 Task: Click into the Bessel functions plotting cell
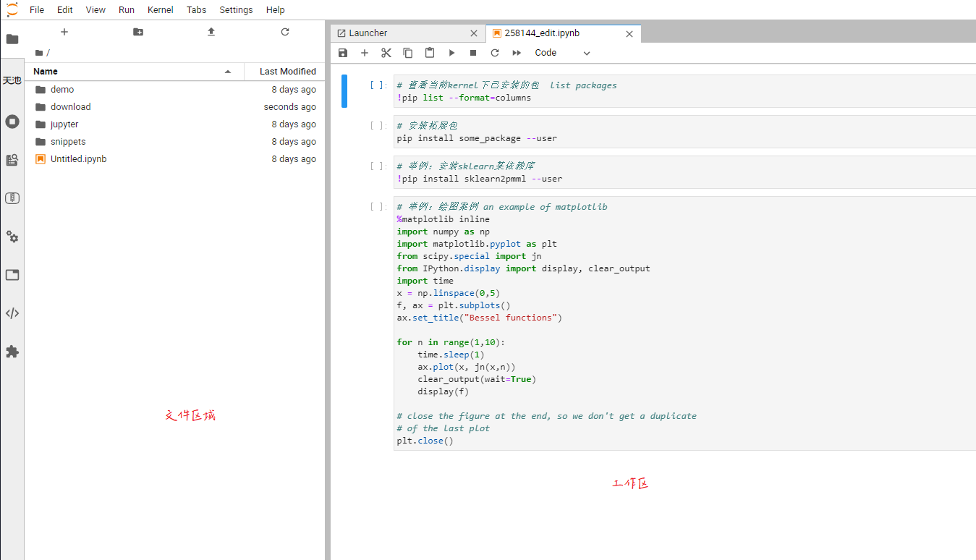click(x=684, y=323)
